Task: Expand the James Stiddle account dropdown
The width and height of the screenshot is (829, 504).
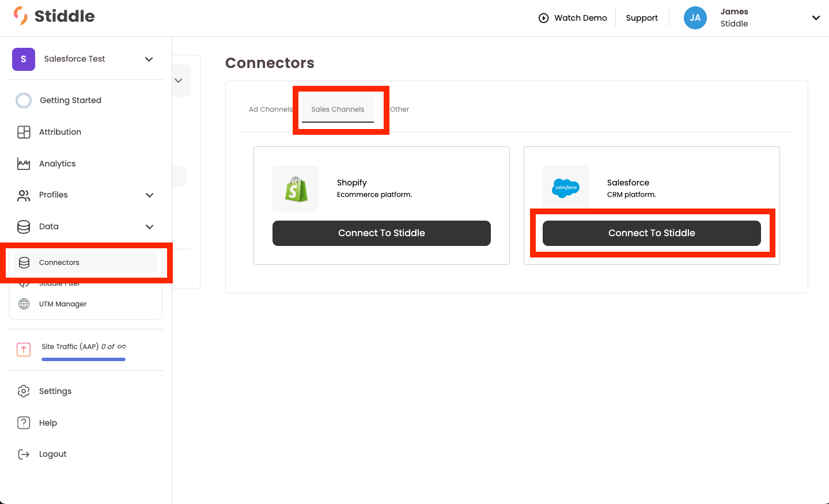Action: coord(816,18)
